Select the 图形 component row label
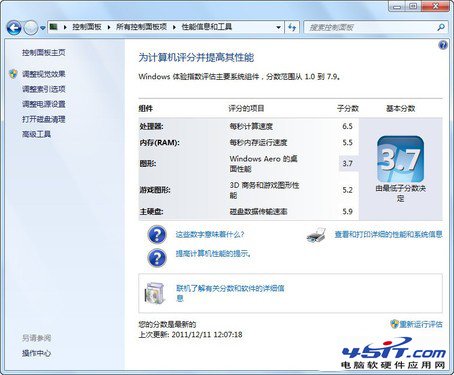The width and height of the screenshot is (454, 375). click(148, 164)
